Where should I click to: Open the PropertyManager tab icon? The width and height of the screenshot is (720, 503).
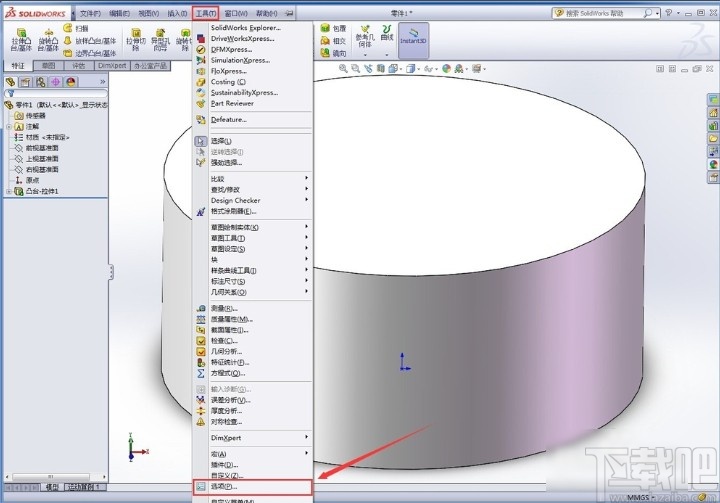[x=25, y=82]
